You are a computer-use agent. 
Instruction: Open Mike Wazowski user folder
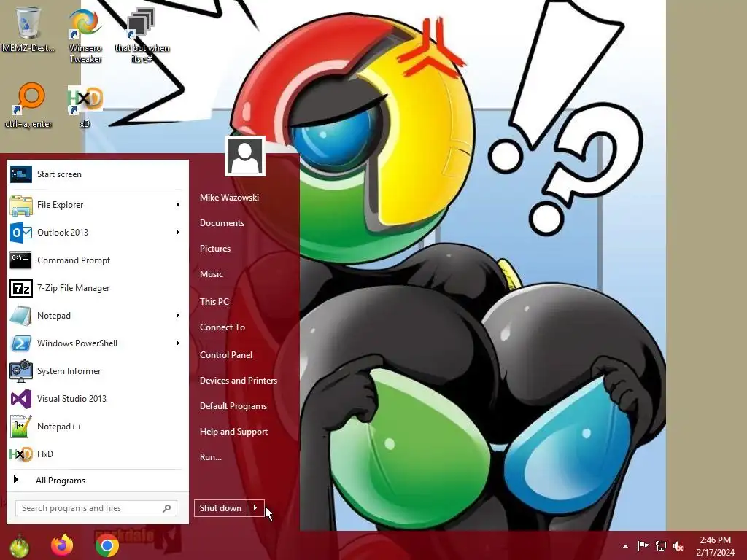coord(229,197)
